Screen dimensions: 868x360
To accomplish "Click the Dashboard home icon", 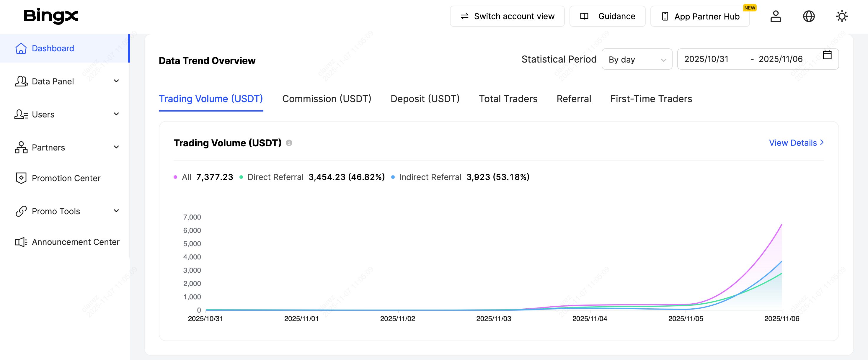I will pos(21,48).
